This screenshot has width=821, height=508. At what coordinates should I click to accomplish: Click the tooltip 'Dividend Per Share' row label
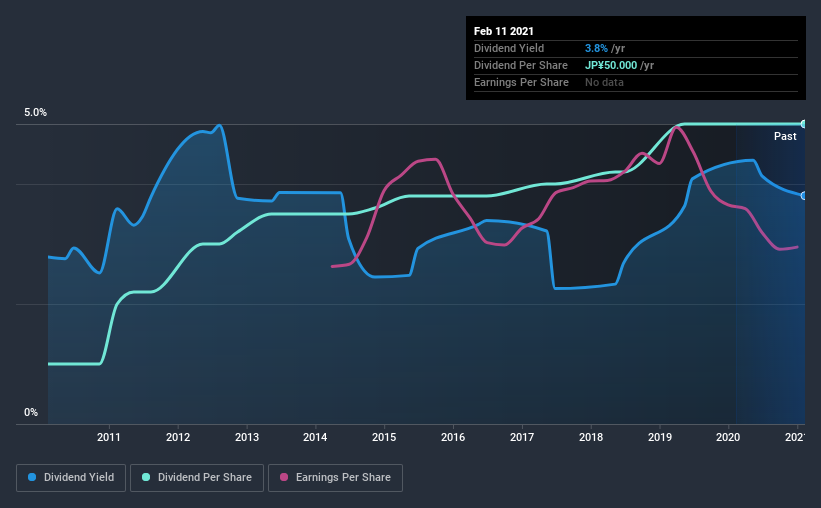click(521, 65)
